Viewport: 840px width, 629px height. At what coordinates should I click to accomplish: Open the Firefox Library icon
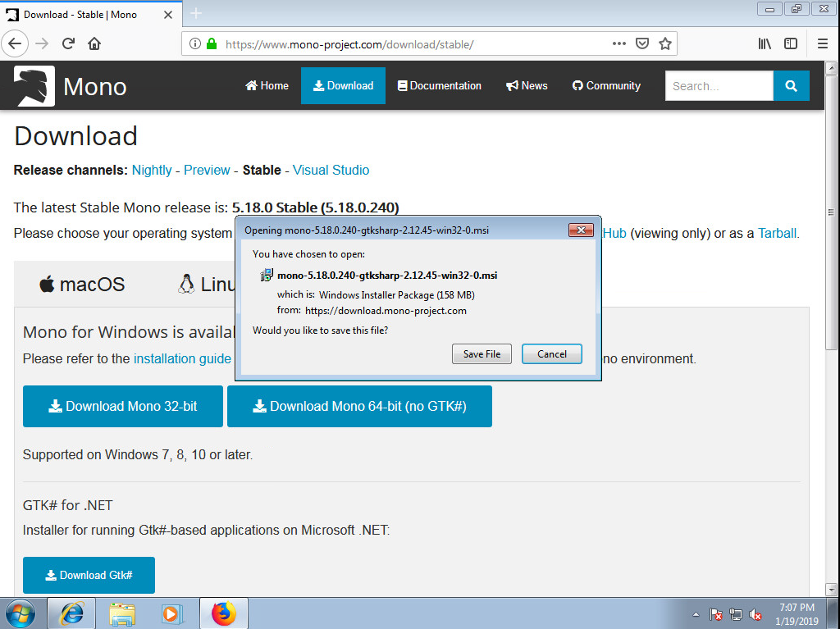click(765, 44)
